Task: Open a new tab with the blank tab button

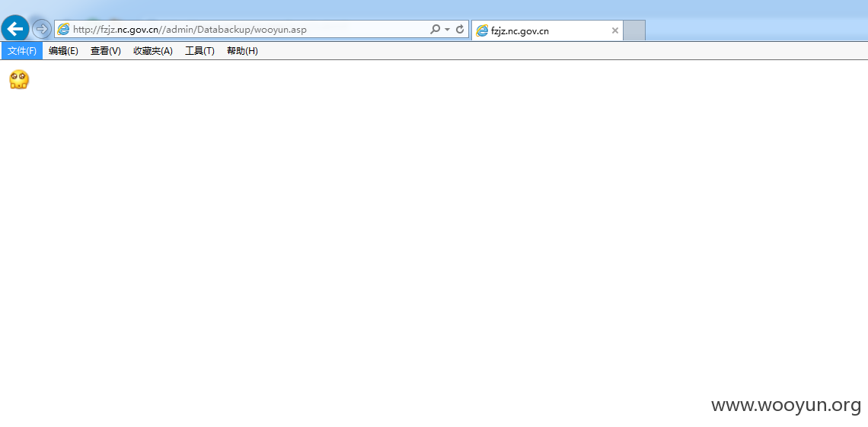Action: (634, 30)
